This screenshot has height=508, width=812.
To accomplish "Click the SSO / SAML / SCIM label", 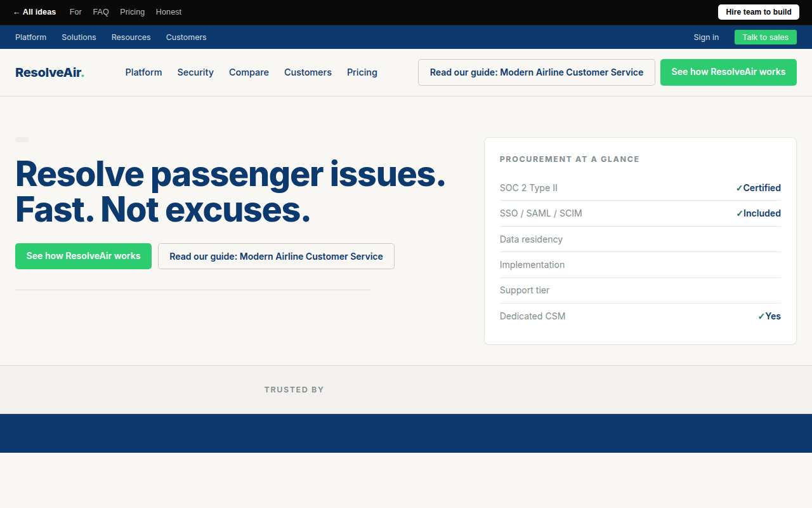I will click(x=540, y=213).
